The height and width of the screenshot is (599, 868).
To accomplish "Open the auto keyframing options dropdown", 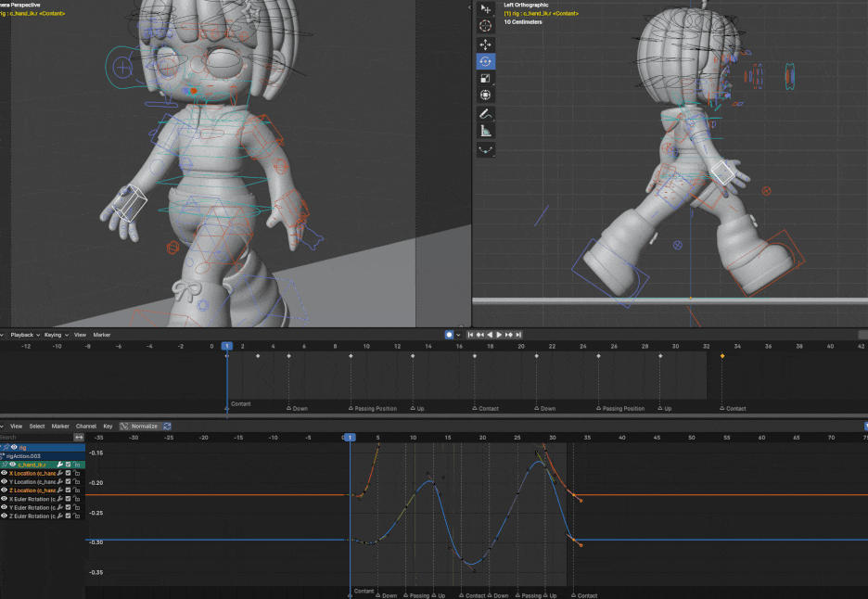I will 458,335.
